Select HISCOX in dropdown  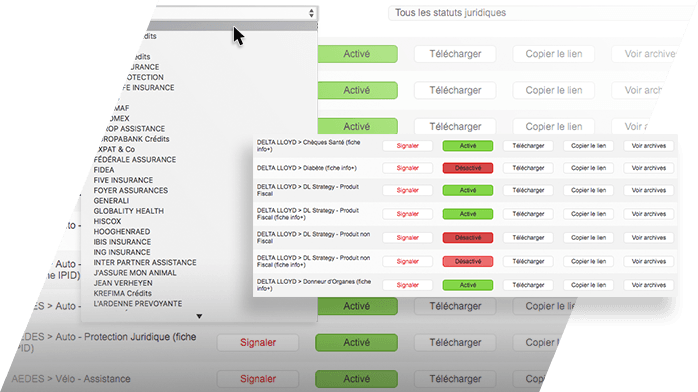tap(107, 221)
